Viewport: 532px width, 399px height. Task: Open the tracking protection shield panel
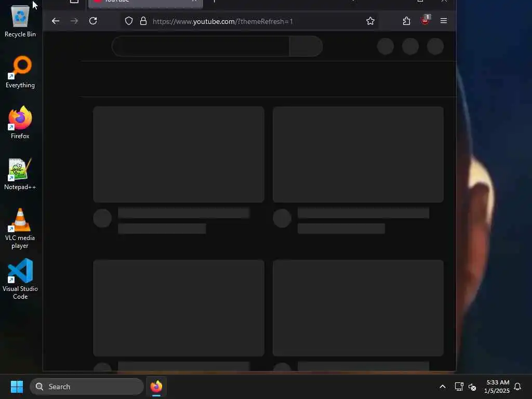(129, 21)
